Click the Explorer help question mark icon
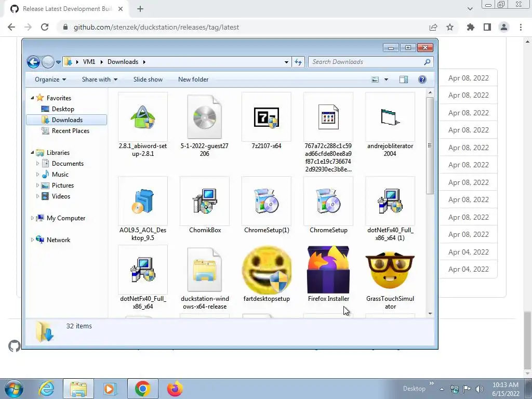The height and width of the screenshot is (399, 532). pyautogui.click(x=422, y=79)
